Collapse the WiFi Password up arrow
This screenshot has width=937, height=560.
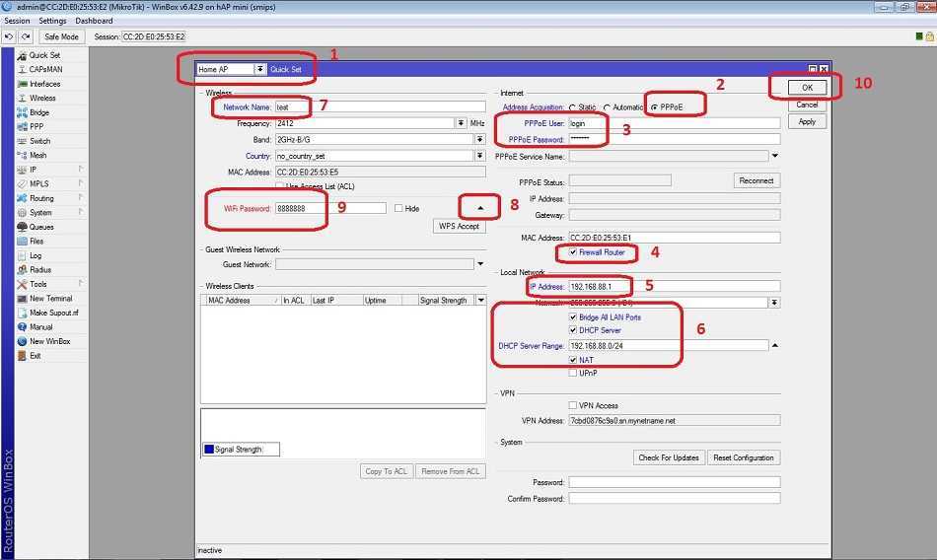480,208
